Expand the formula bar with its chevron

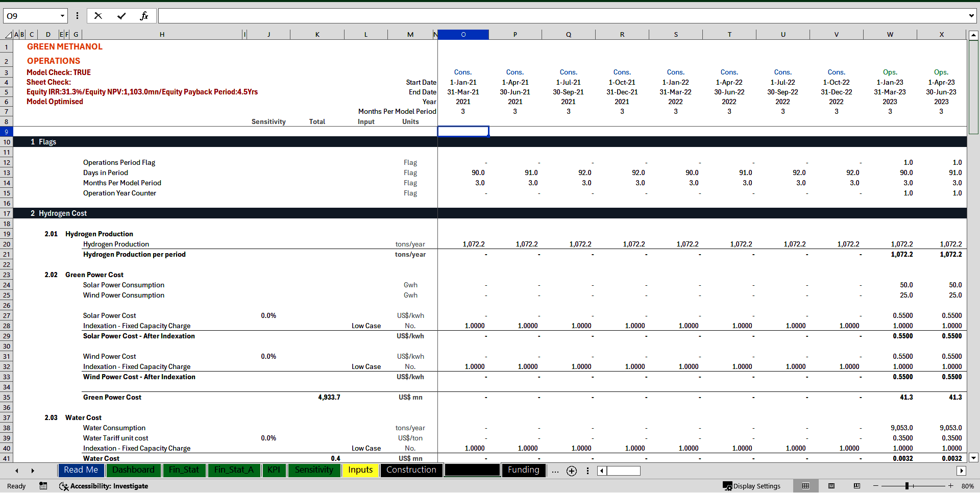point(971,16)
